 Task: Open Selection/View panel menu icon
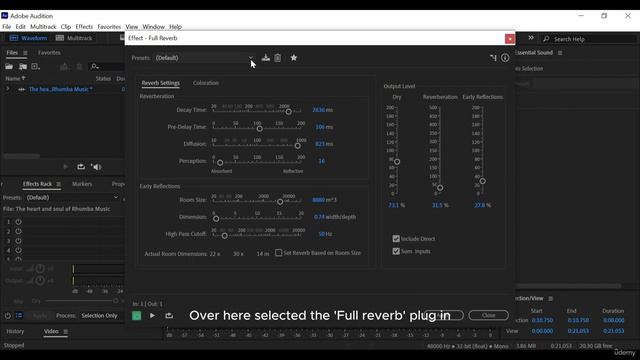[x=551, y=298]
